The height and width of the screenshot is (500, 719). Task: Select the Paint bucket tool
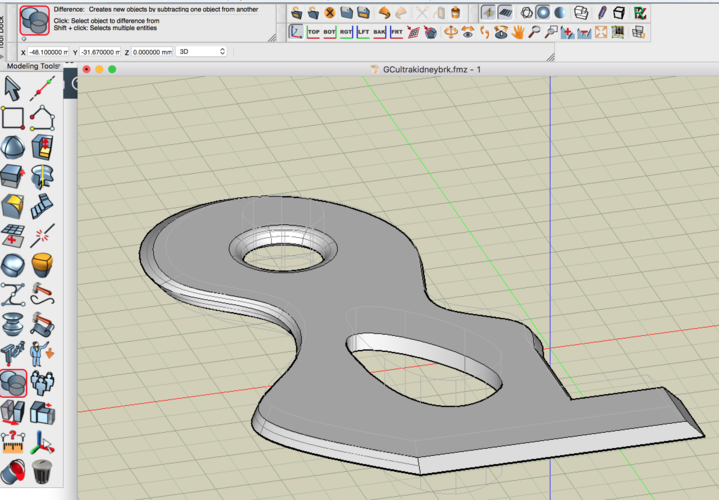pos(12,472)
